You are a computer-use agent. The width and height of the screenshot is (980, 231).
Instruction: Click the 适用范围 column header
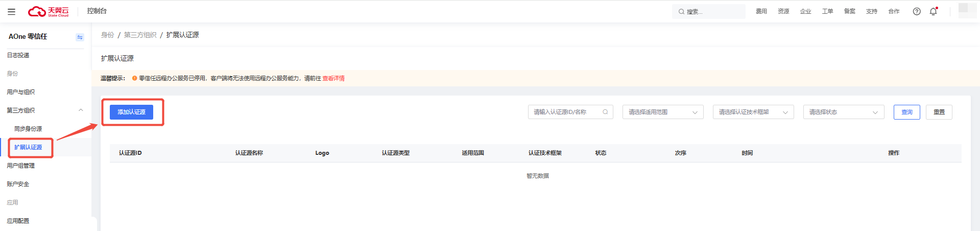coord(473,153)
